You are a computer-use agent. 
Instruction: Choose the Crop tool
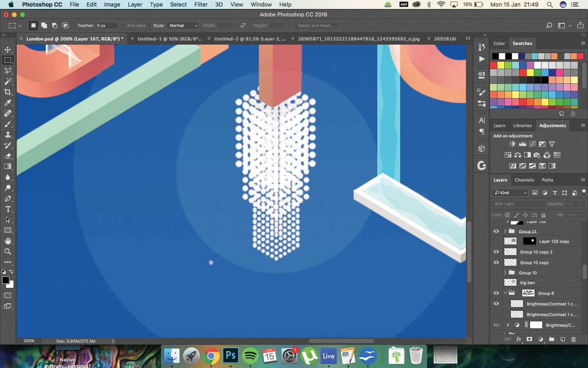pyautogui.click(x=8, y=92)
